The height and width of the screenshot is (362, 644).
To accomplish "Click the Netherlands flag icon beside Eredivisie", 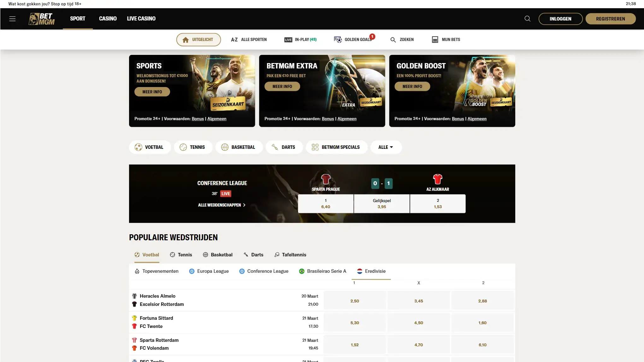I will tap(360, 271).
